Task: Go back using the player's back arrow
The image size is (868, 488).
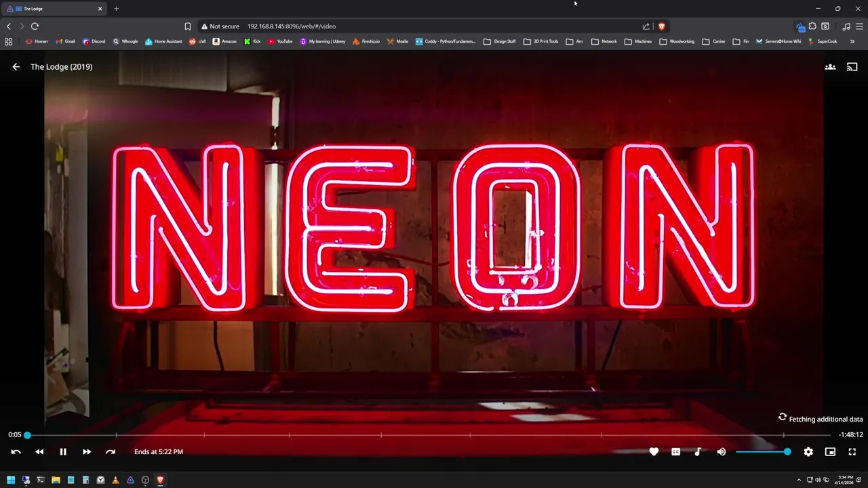Action: pyautogui.click(x=16, y=67)
